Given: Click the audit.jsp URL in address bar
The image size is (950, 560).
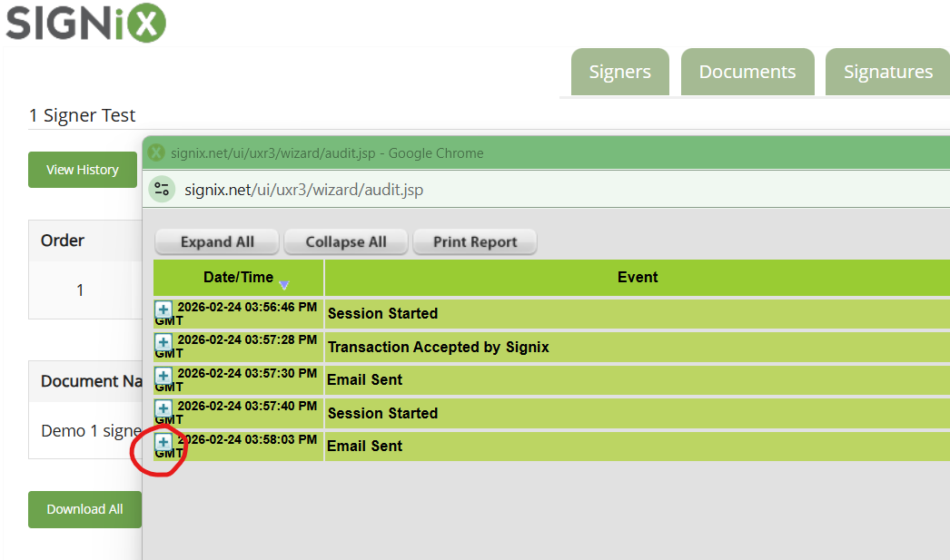Looking at the screenshot, I should (x=304, y=190).
